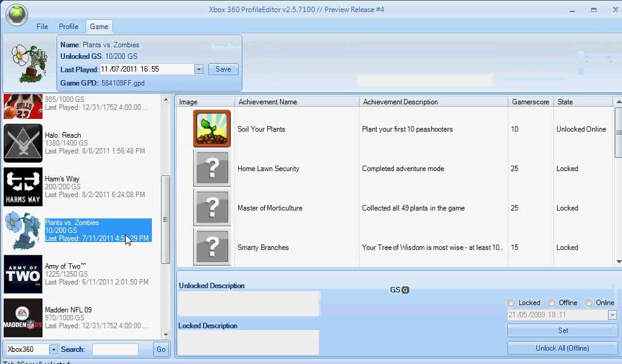Click the "Harm's Way" title text
Viewport: 622px width, 364px height.
pos(62,178)
